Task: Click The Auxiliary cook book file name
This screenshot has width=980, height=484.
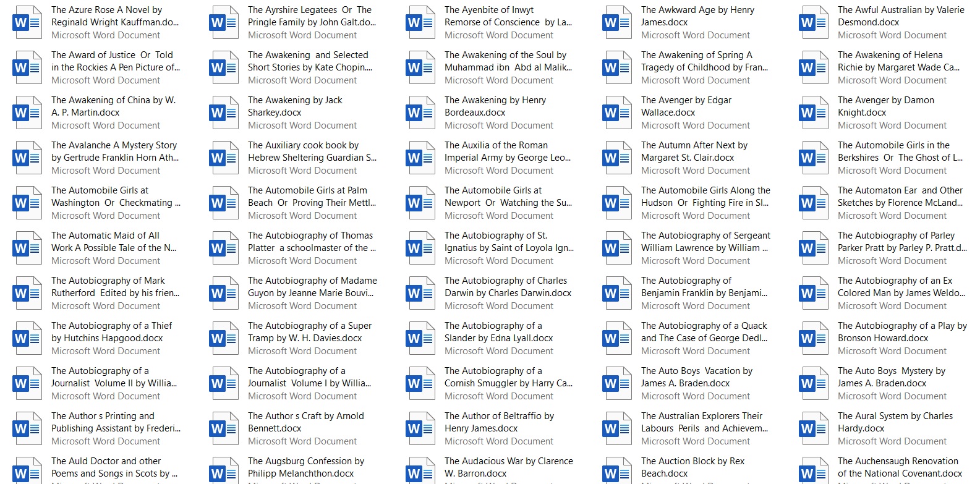Action: click(x=312, y=151)
